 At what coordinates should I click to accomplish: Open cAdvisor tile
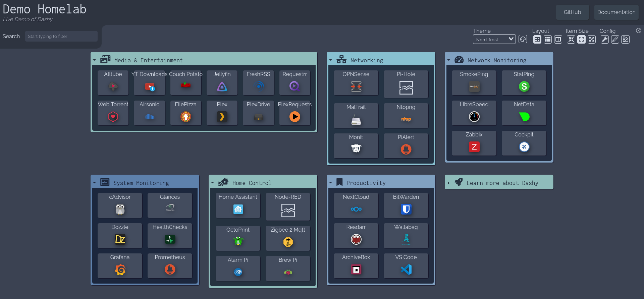pyautogui.click(x=120, y=205)
